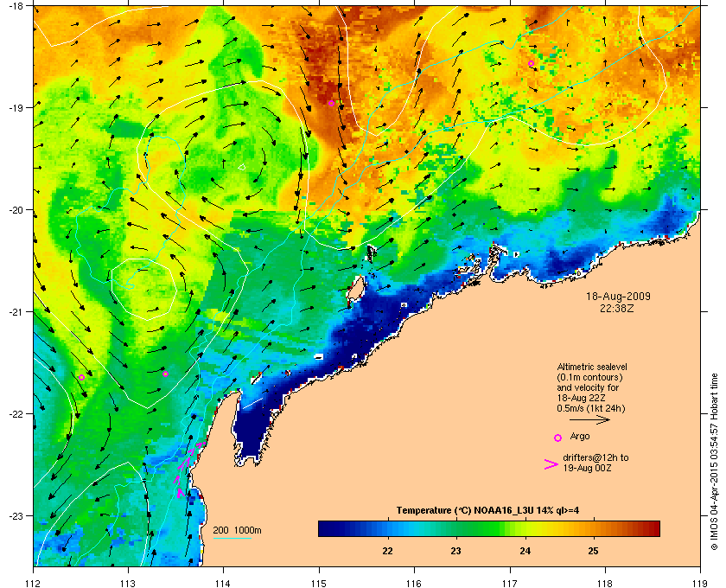Click the longitude axis label 119
The width and height of the screenshot is (726, 588).
pyautogui.click(x=700, y=583)
